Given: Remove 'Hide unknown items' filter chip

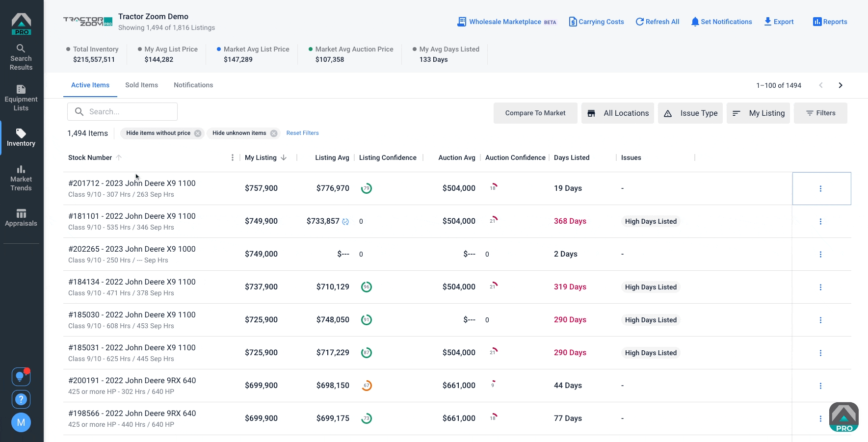Looking at the screenshot, I should click(274, 133).
